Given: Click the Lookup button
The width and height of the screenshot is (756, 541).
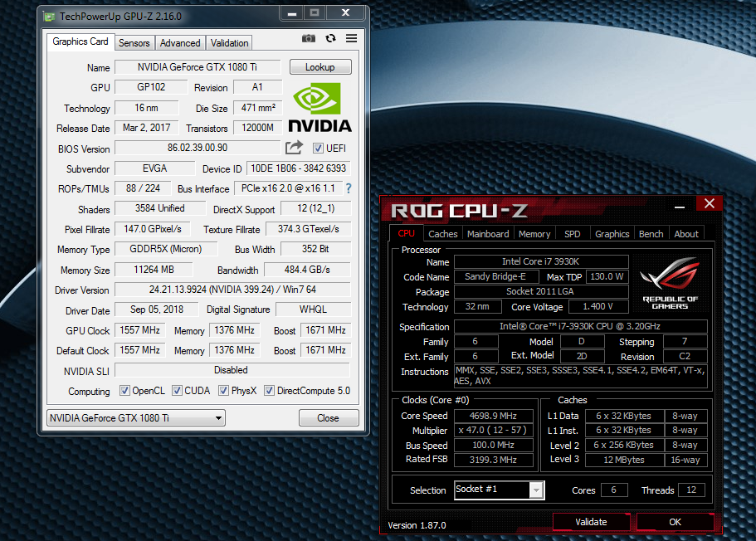Looking at the screenshot, I should [x=320, y=67].
